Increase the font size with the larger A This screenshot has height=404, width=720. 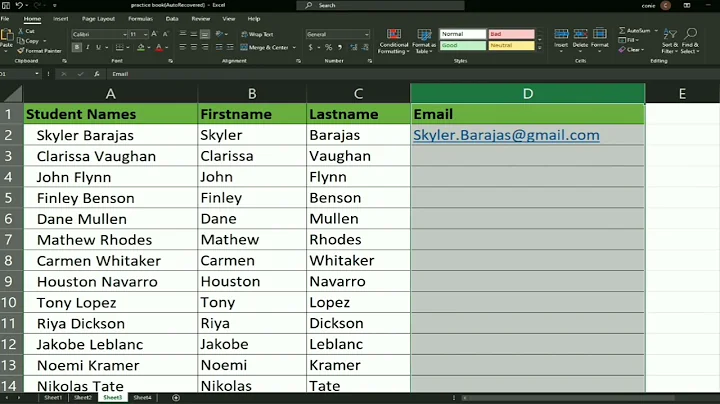coord(154,34)
